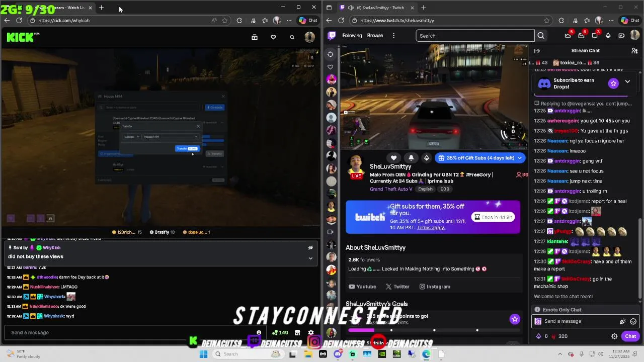Open the Twitch chat emote picker
The width and height of the screenshot is (644, 362).
pyautogui.click(x=633, y=321)
